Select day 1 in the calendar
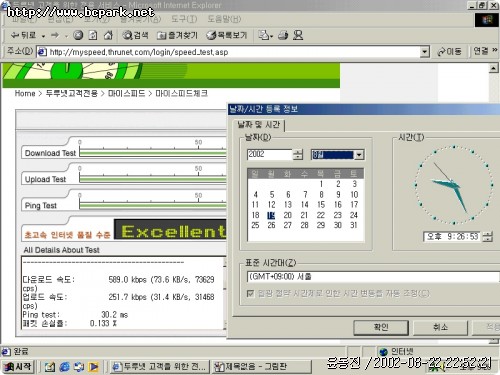 point(321,184)
